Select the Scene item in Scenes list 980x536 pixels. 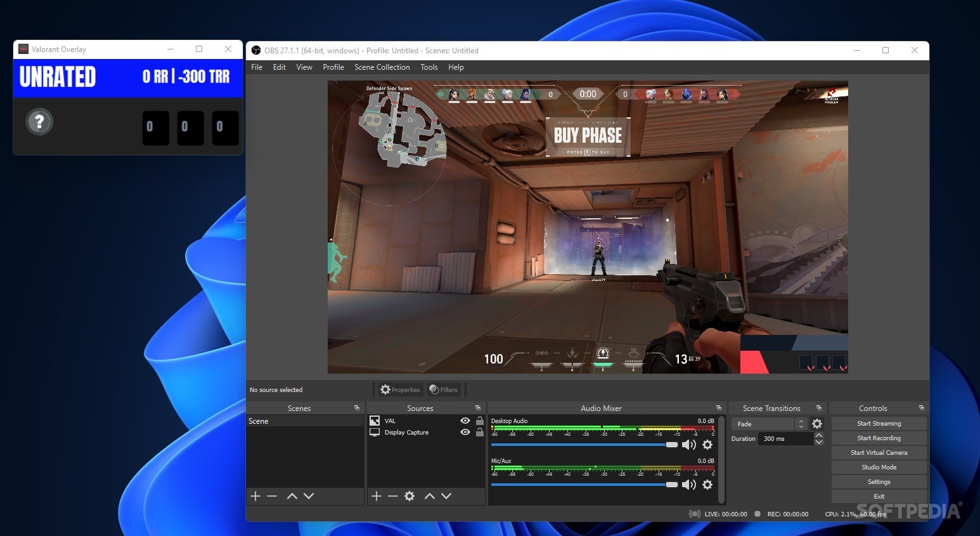click(305, 421)
